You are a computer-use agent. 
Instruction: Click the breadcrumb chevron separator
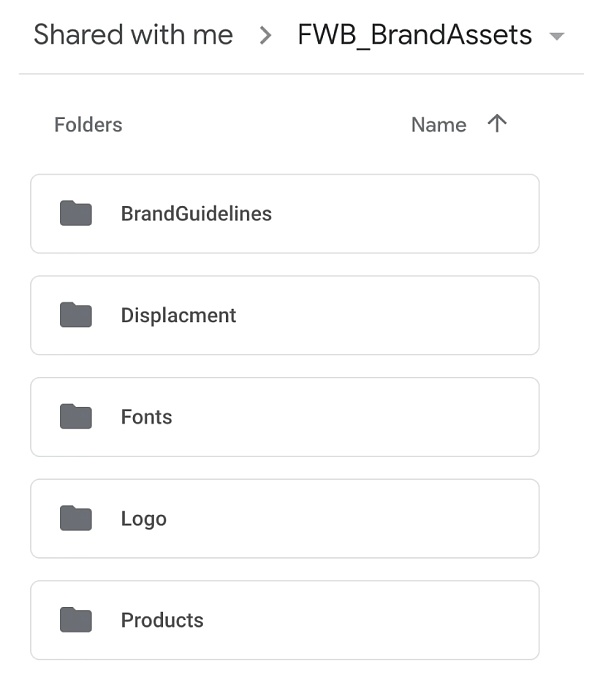tap(265, 36)
